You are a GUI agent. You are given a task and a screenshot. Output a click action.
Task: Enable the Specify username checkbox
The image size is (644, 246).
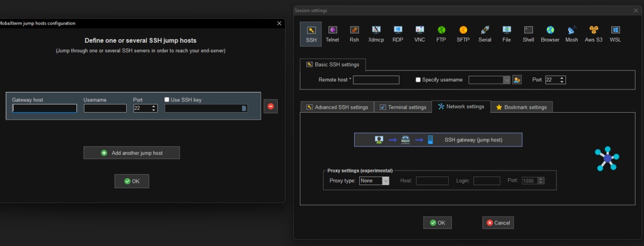pos(418,80)
